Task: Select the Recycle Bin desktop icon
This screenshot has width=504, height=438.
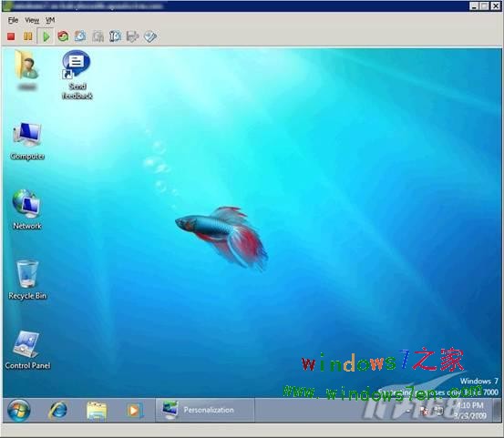Action: click(x=27, y=274)
